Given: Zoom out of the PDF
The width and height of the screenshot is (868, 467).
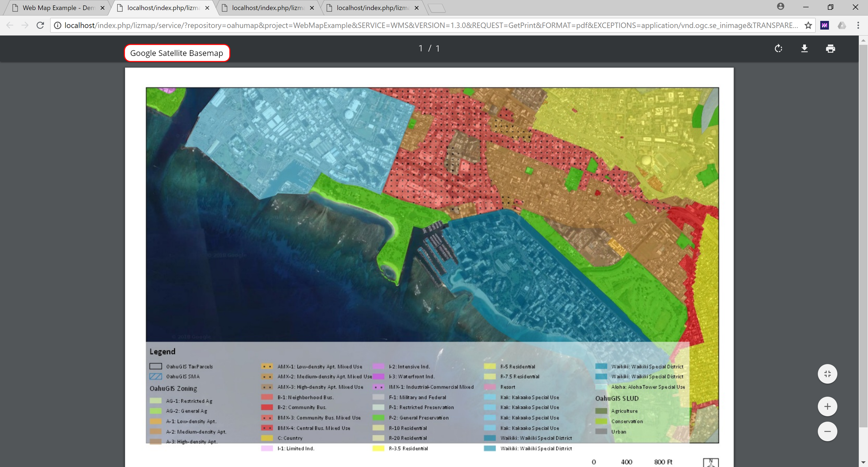Looking at the screenshot, I should pyautogui.click(x=827, y=432).
